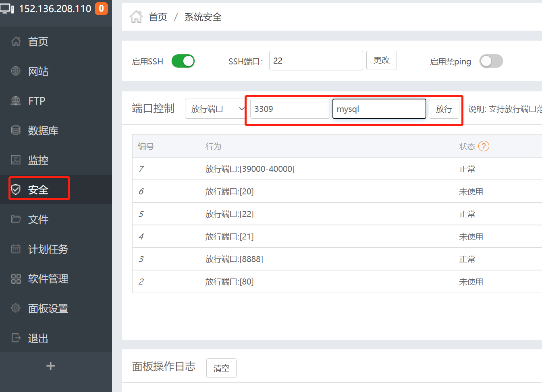Click the database icon next to 数据库
The height and width of the screenshot is (392, 542).
[x=16, y=130]
